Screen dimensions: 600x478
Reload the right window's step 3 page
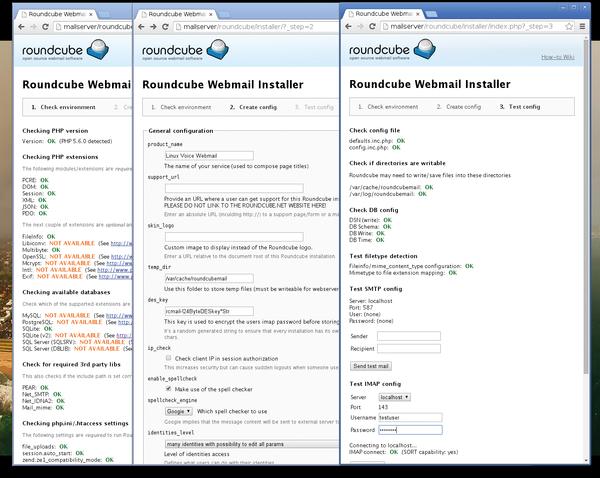tap(372, 26)
